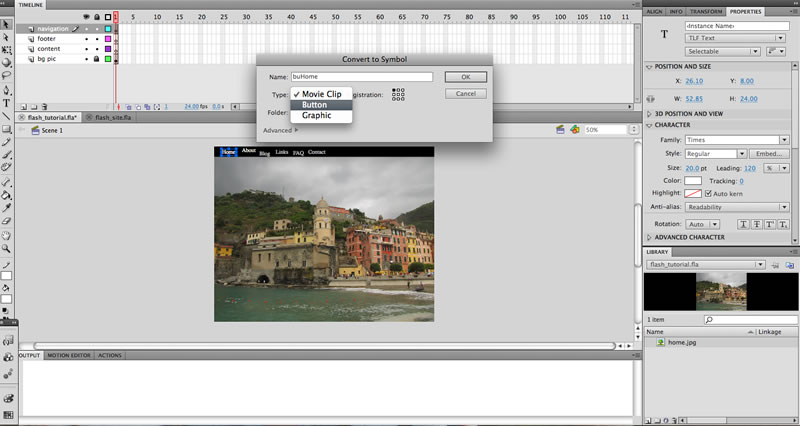Viewport: 800px width, 426px height.
Task: Select the Text tool in toolbar
Action: coord(6,103)
